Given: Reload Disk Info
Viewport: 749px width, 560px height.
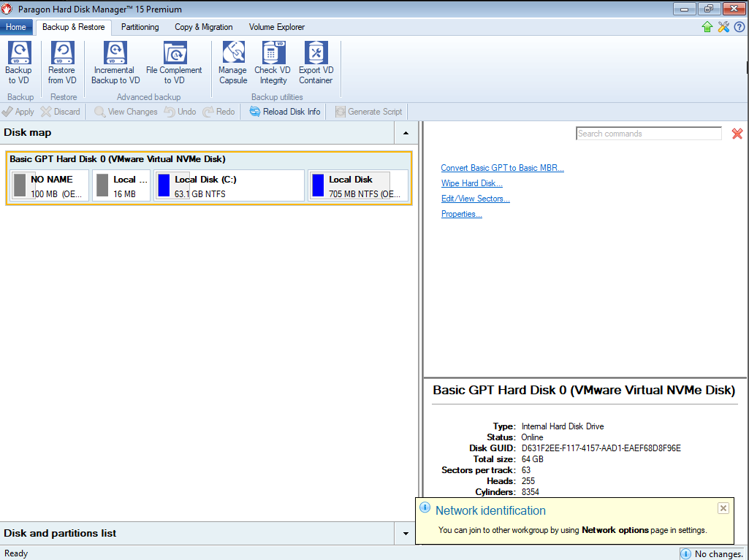Looking at the screenshot, I should [285, 112].
